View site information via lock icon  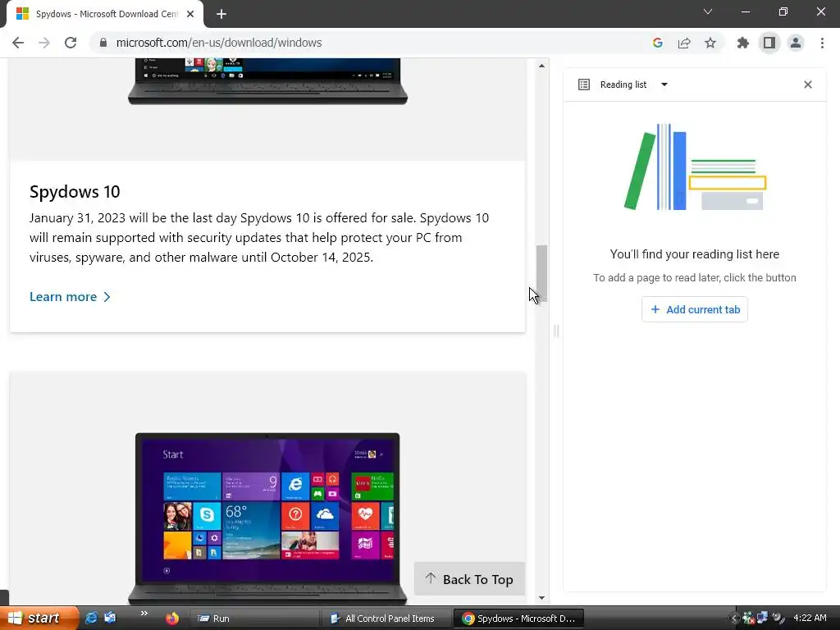point(103,43)
